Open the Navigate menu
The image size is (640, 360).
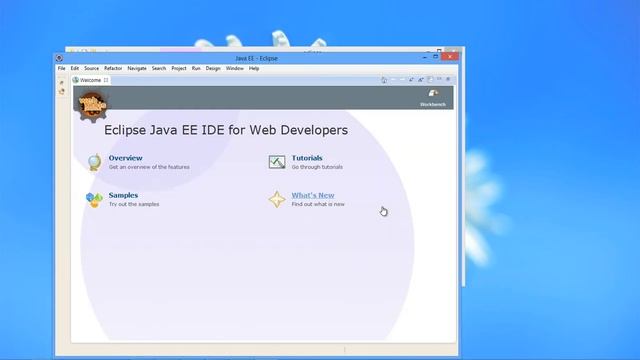(137, 69)
